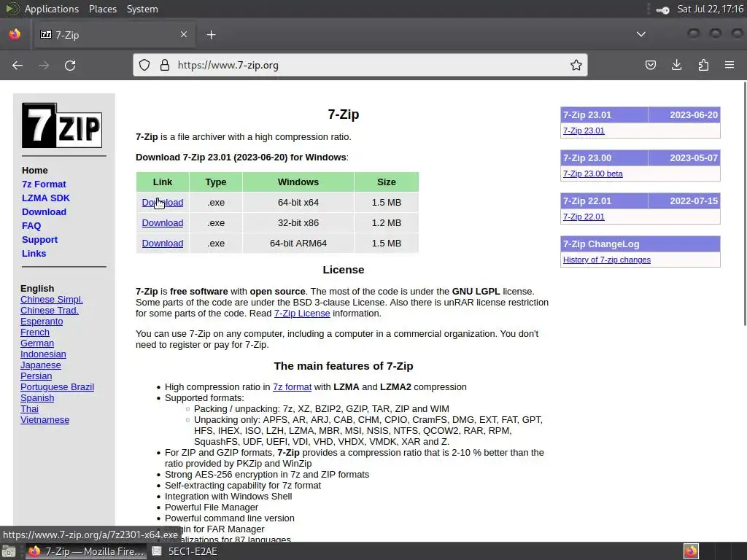The image size is (747, 560).
Task: Open the Support page
Action: (x=39, y=239)
